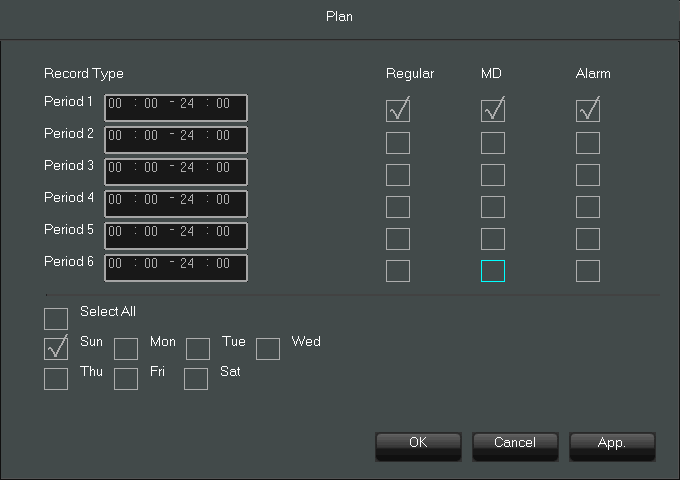The width and height of the screenshot is (680, 480).
Task: Check the Mon day checkbox
Action: [126, 349]
